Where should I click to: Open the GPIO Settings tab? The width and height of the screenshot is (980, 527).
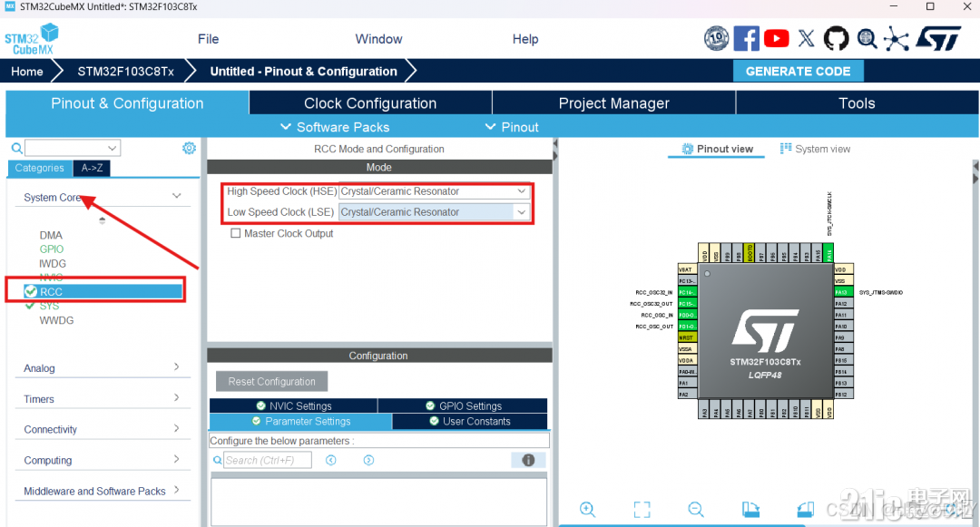[x=463, y=405]
